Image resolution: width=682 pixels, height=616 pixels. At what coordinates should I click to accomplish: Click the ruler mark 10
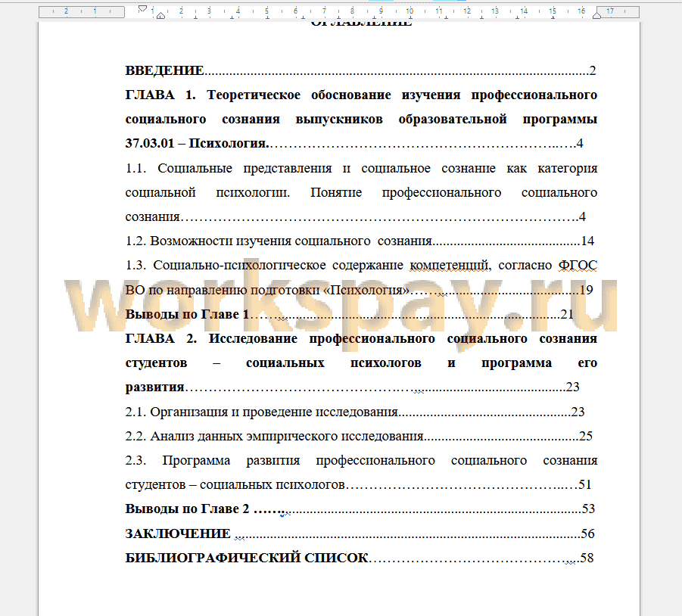(x=410, y=11)
